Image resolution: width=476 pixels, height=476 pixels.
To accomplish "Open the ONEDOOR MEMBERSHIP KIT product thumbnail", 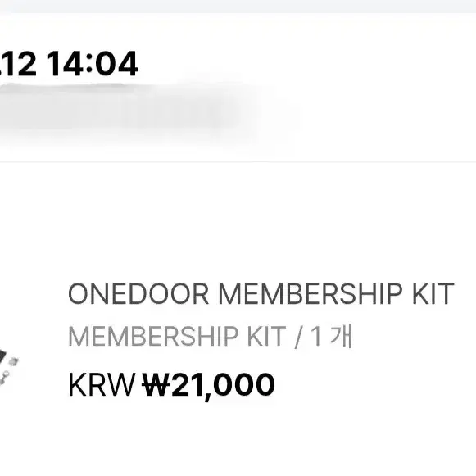I will (x=8, y=366).
